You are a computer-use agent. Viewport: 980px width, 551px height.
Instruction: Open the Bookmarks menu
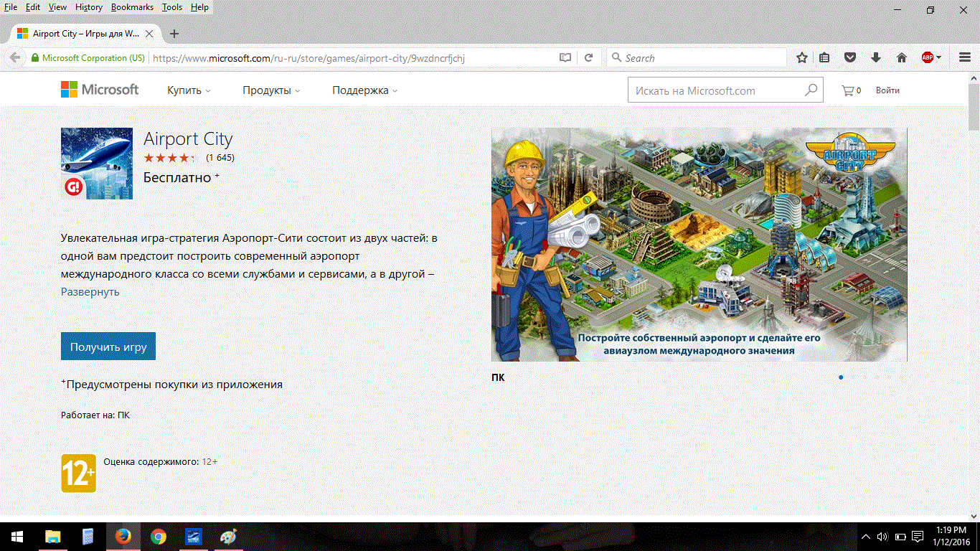(x=133, y=7)
